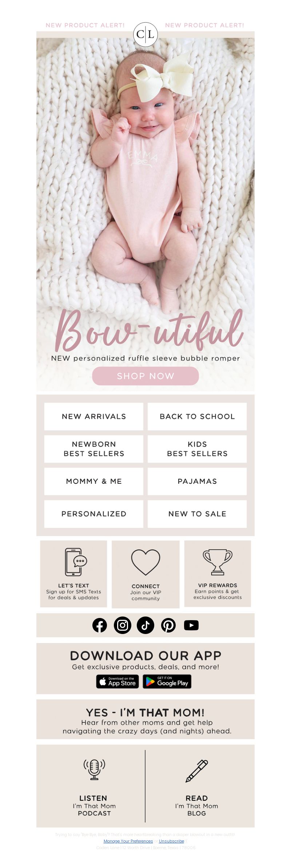Viewport: 291px width, 868px height.
Task: Open the Facebook icon
Action: (100, 625)
